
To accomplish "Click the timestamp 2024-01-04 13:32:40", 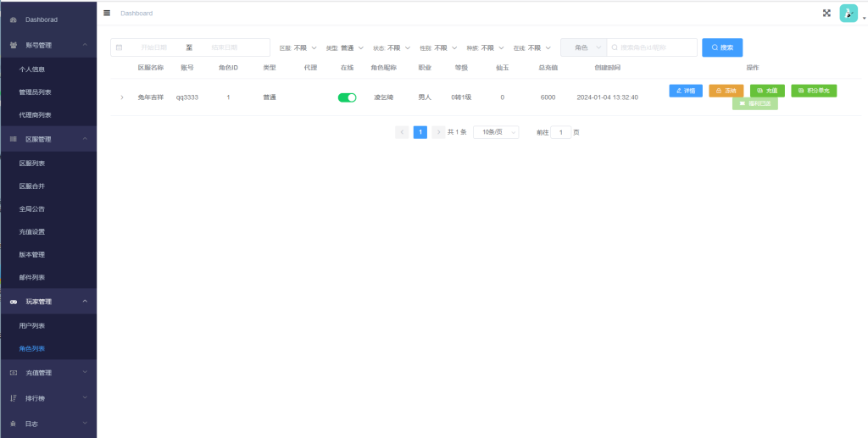I will 607,97.
